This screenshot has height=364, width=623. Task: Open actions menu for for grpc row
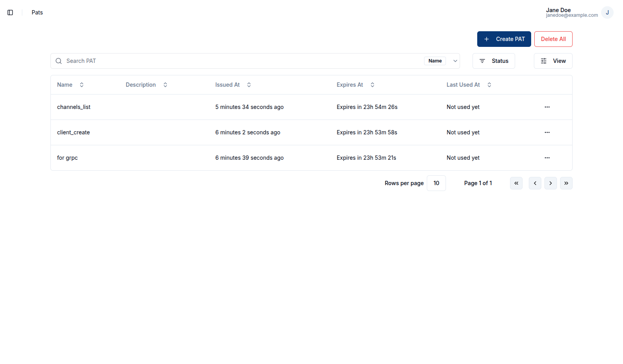[547, 158]
